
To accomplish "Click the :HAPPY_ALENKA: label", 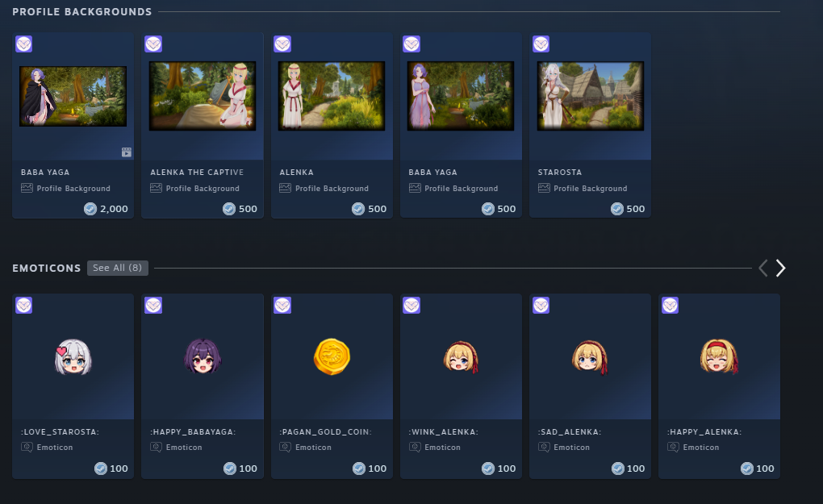I will (x=704, y=432).
